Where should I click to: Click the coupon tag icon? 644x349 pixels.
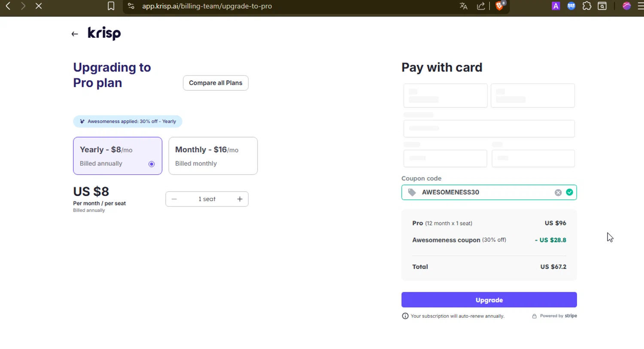tap(412, 192)
